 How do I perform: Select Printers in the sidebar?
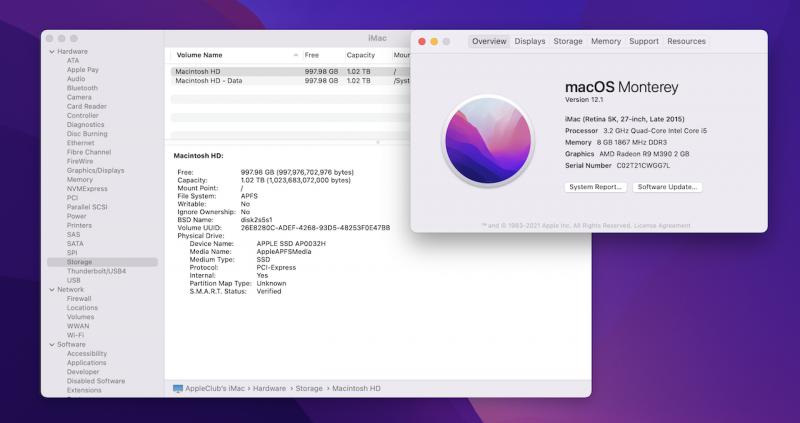[79, 226]
